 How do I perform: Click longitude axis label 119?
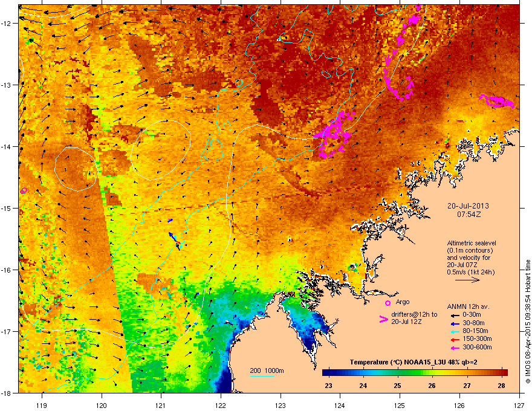(42, 405)
